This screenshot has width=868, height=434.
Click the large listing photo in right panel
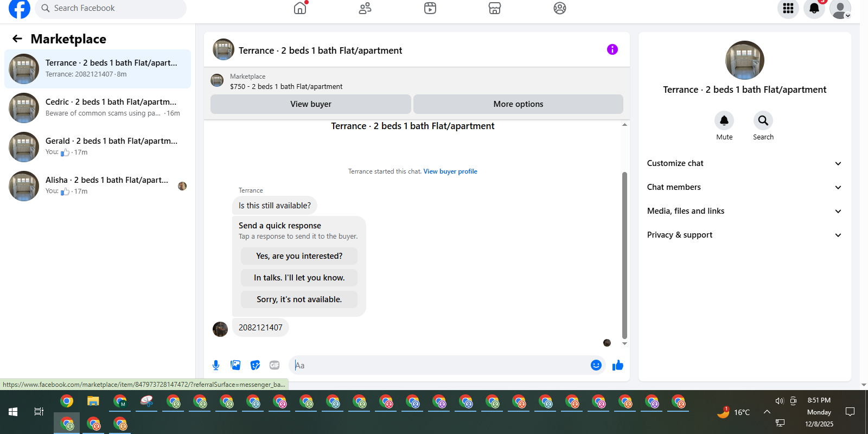745,60
